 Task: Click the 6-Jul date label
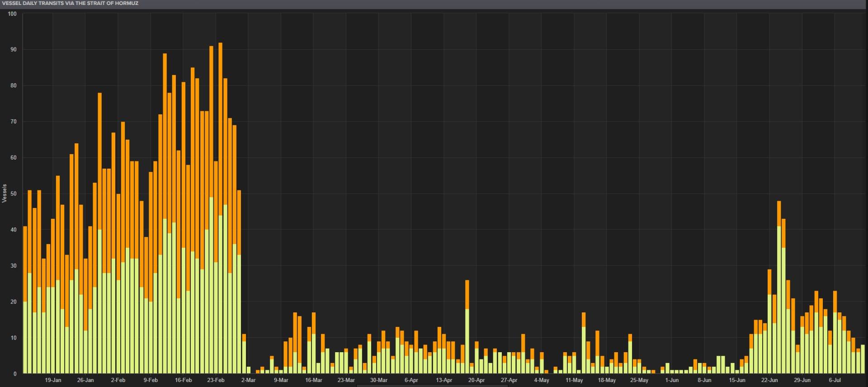click(x=835, y=380)
